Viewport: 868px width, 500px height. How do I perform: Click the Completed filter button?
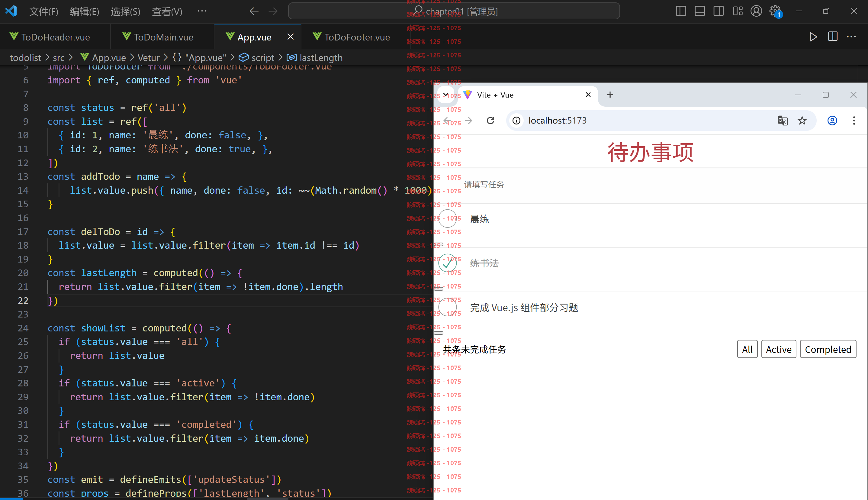point(828,349)
